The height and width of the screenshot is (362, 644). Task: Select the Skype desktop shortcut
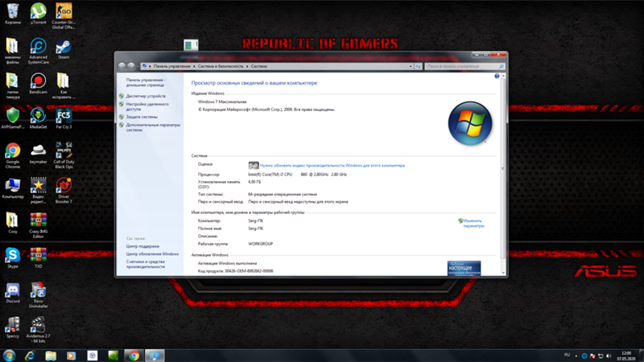[x=13, y=257]
